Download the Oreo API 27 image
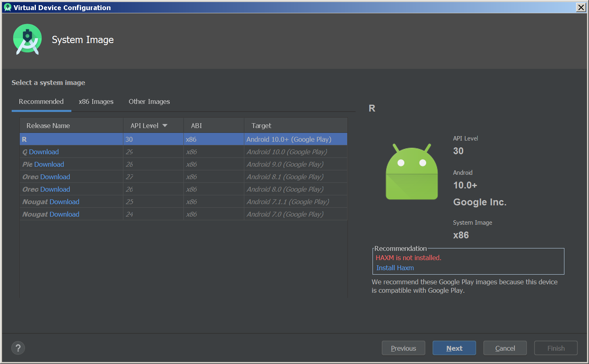589x364 pixels. click(55, 177)
